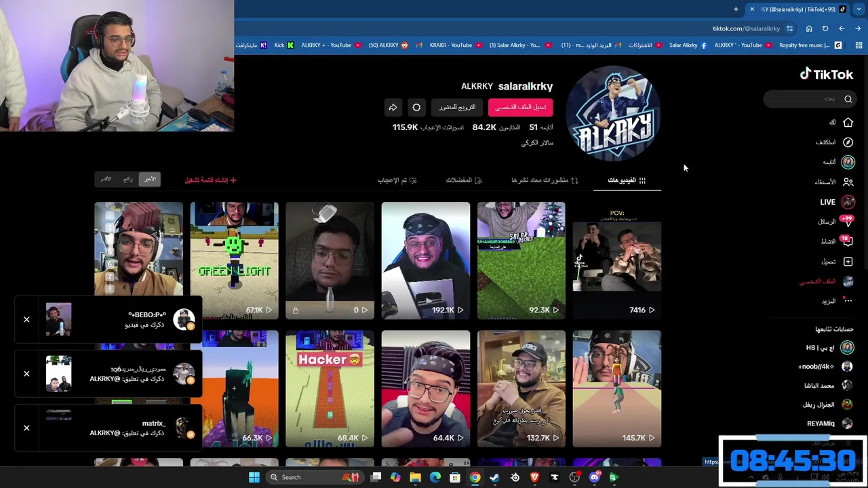Open Discord from the taskbar

pyautogui.click(x=595, y=477)
